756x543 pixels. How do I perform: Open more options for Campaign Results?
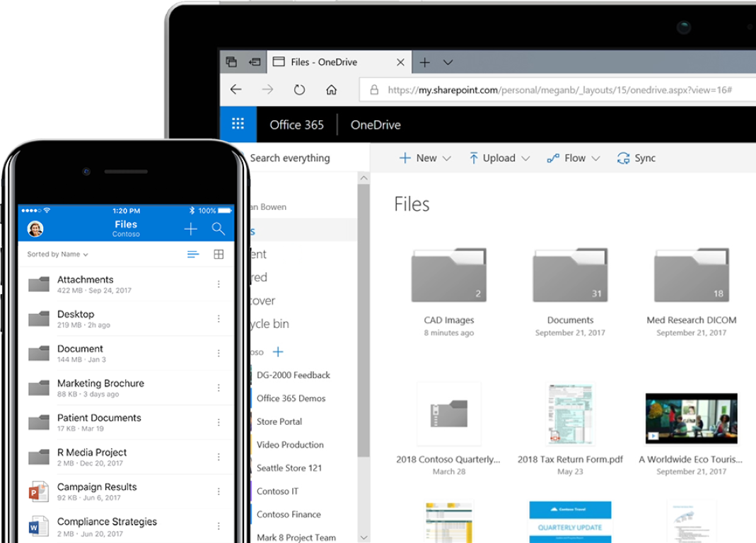219,491
